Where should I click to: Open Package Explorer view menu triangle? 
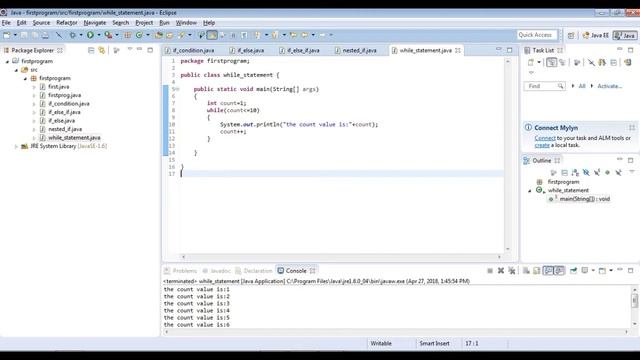point(130,49)
